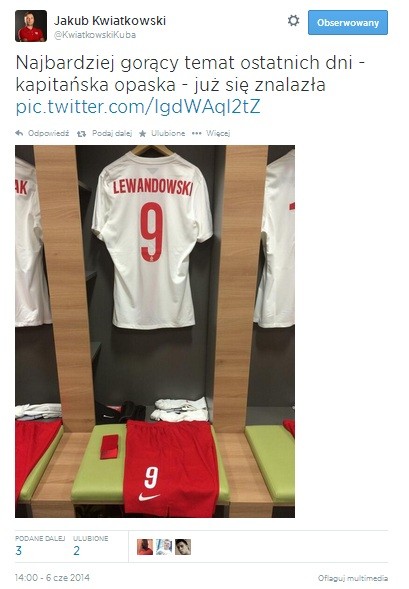
Task: Open the @KwiatkowskiKuba handle
Action: 95,35
